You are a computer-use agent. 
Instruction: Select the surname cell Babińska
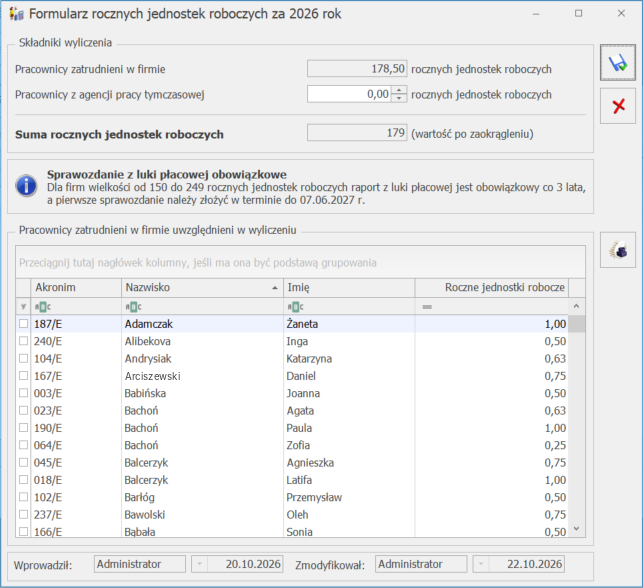(202, 393)
